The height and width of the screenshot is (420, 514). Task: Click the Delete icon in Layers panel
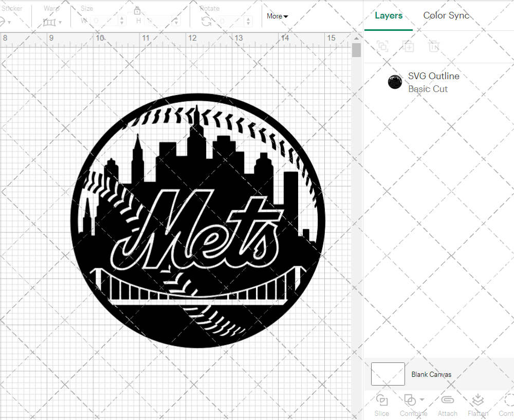point(434,46)
